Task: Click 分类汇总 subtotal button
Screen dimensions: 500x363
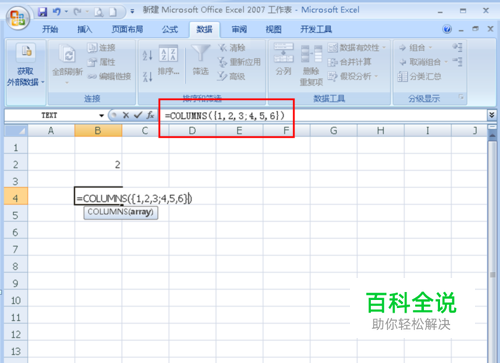Action: 420,76
